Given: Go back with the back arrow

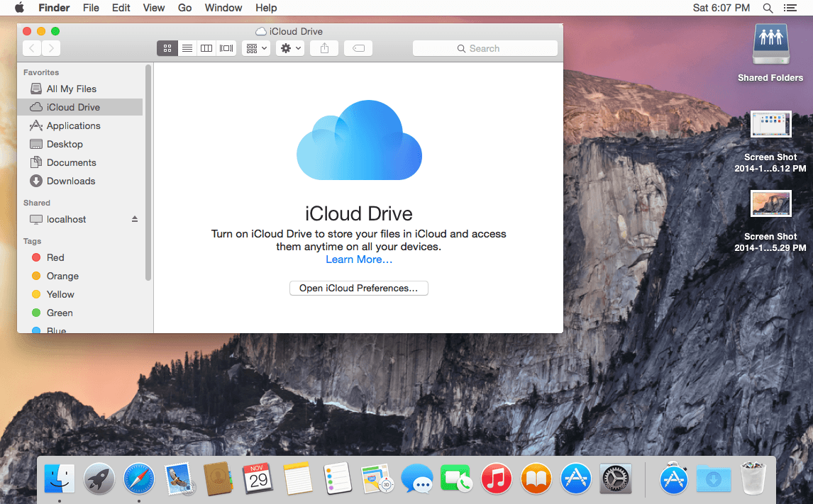Looking at the screenshot, I should (32, 48).
